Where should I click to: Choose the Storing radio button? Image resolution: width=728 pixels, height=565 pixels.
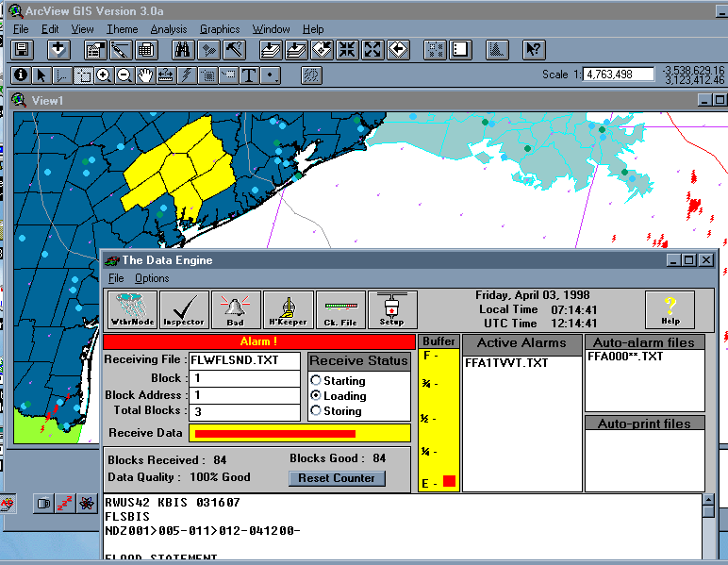[316, 411]
